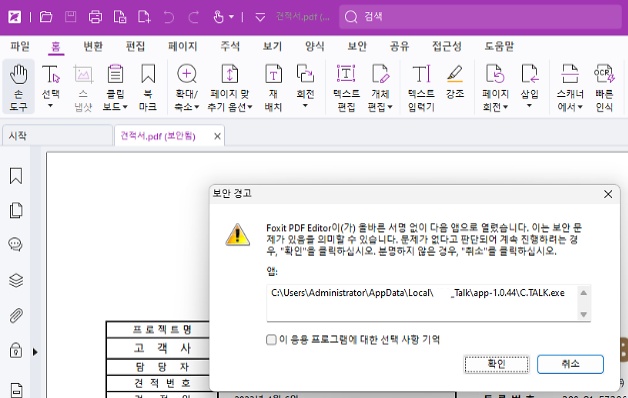The height and width of the screenshot is (398, 628).
Task: Select the 텍스트 입력기 typewriter tool
Action: coord(421,87)
